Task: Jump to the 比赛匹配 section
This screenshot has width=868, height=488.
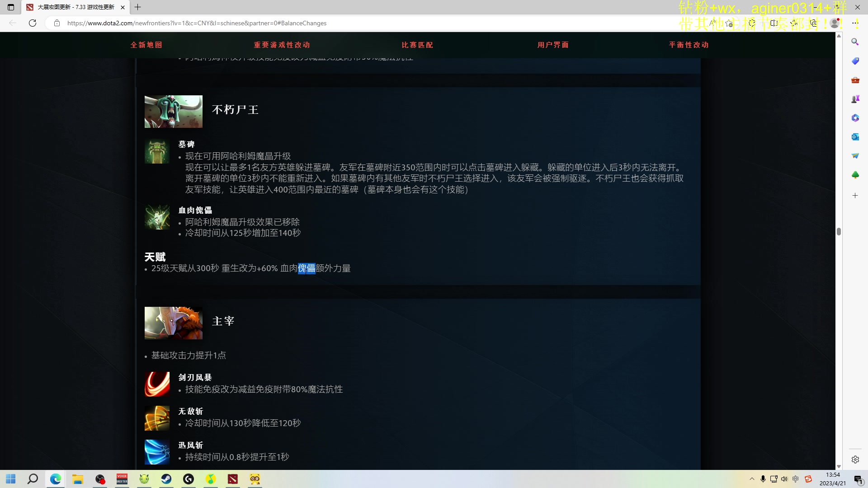Action: (417, 45)
